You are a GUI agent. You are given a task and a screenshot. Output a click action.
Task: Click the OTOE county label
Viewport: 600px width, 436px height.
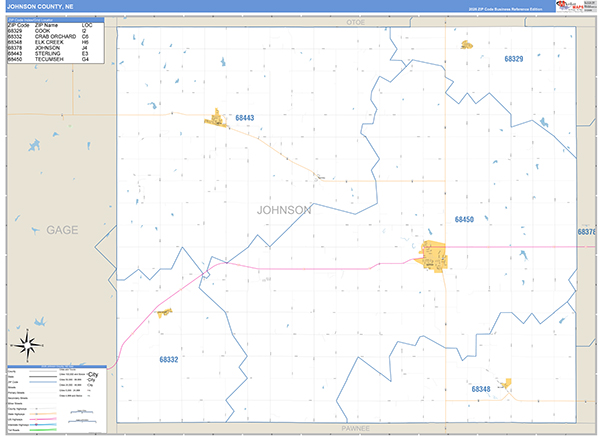(355, 23)
